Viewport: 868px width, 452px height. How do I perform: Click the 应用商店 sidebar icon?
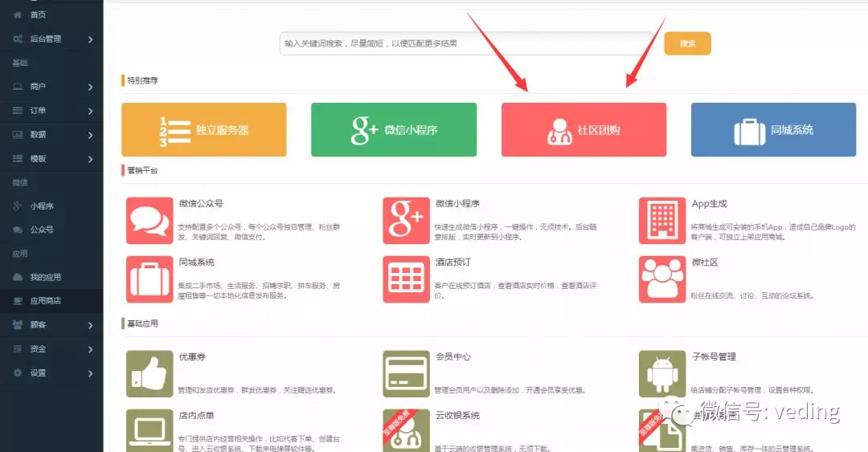click(x=18, y=301)
